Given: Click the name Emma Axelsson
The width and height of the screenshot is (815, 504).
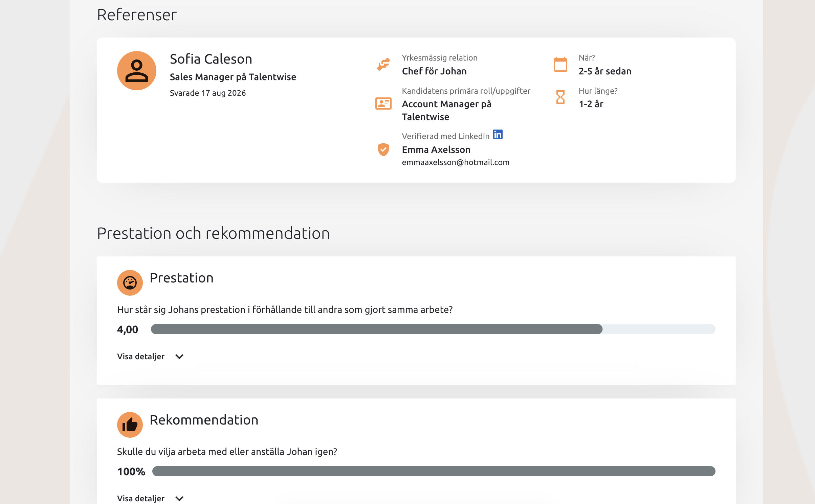Looking at the screenshot, I should click(x=436, y=150).
